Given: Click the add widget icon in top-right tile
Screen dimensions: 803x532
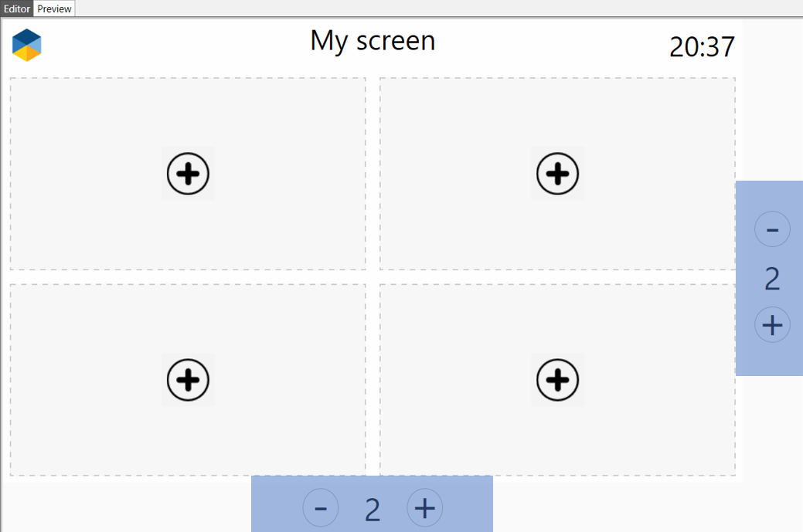Looking at the screenshot, I should [x=557, y=174].
